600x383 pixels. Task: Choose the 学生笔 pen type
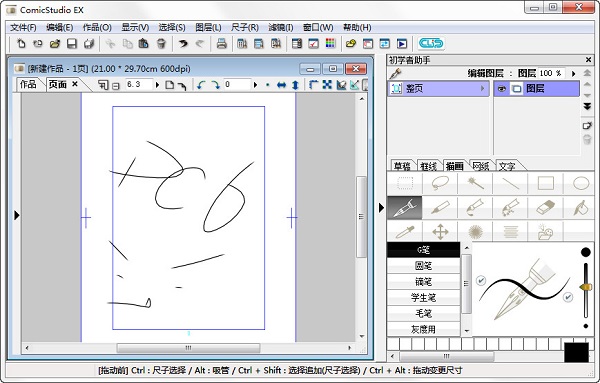[x=423, y=297]
